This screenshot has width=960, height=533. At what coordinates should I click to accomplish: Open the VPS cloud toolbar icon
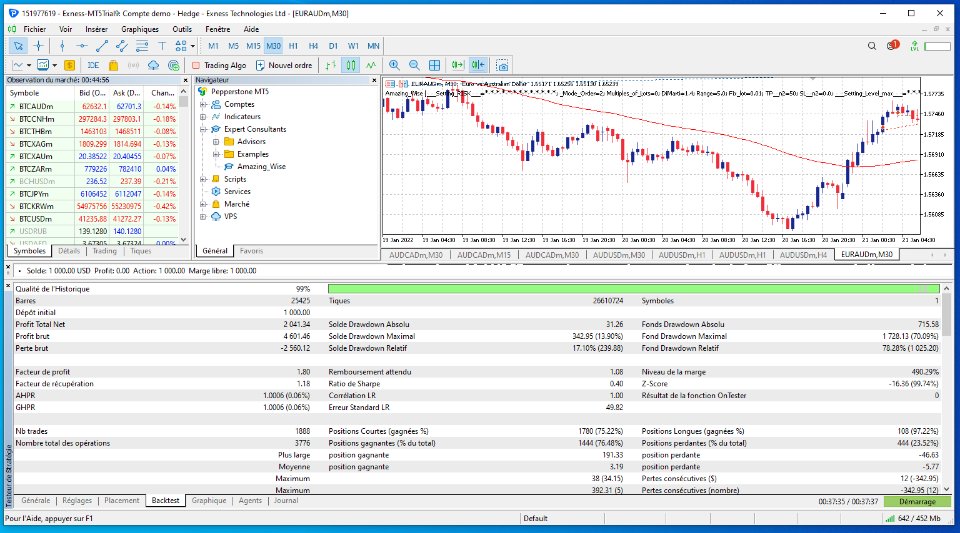[x=153, y=65]
